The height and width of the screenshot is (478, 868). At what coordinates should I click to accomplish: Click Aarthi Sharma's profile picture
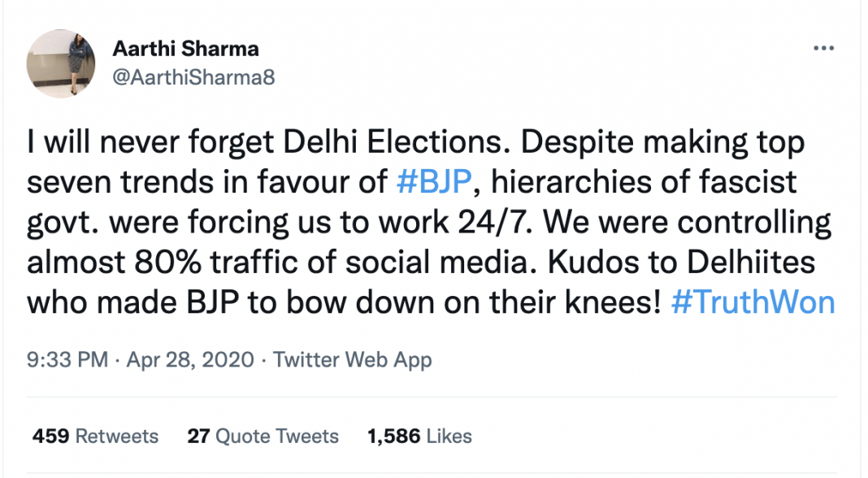pyautogui.click(x=62, y=64)
